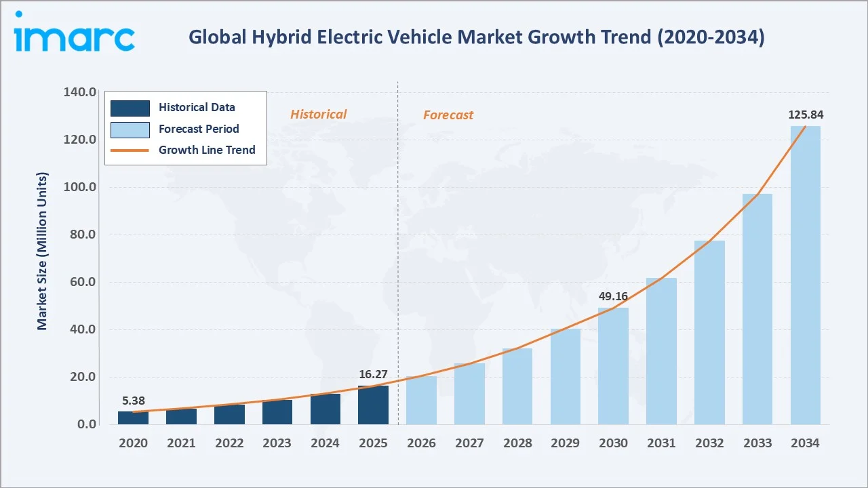868x488 pixels.
Task: Click the 20.0 y-axis value
Action: [x=83, y=377]
